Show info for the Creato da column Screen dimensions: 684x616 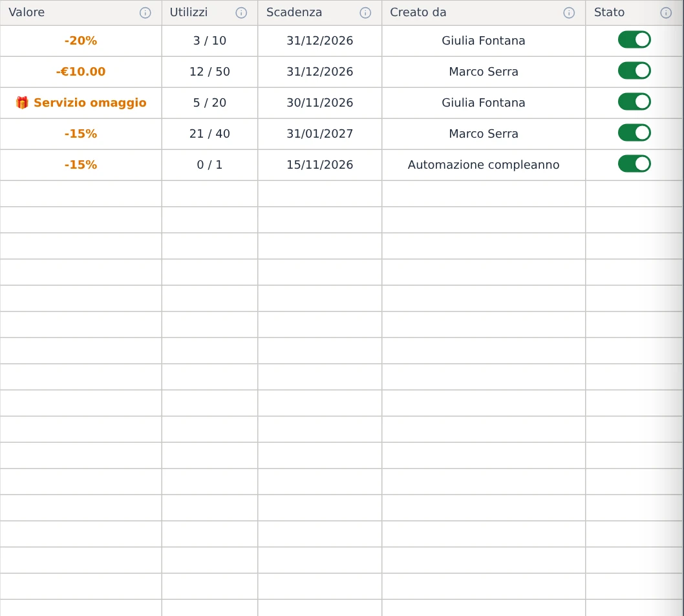[x=569, y=13]
